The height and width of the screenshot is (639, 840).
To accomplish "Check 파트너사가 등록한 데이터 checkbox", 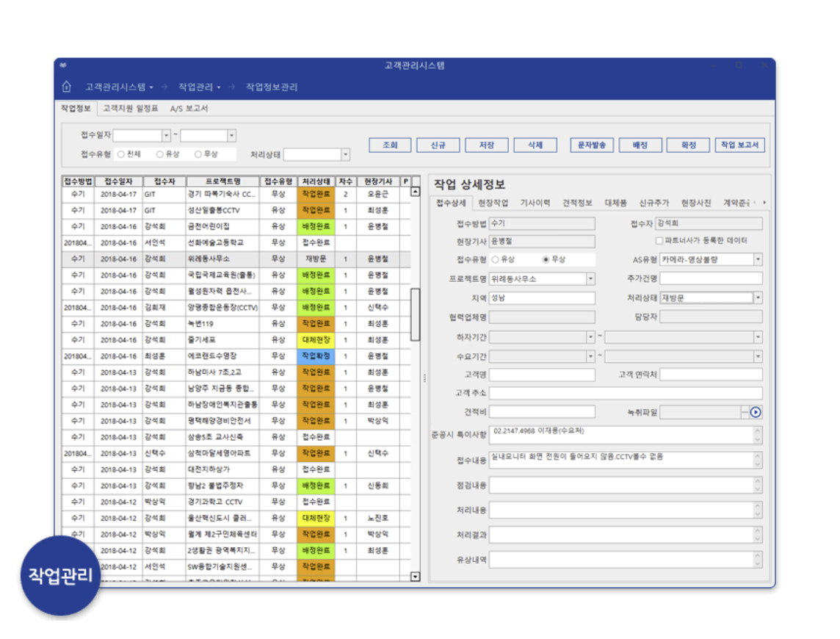I will pyautogui.click(x=659, y=241).
